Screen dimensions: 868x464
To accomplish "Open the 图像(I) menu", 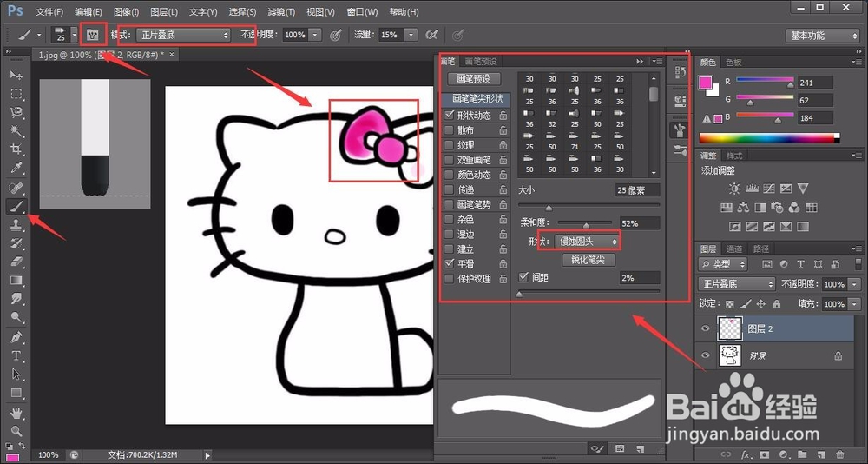I will point(126,11).
